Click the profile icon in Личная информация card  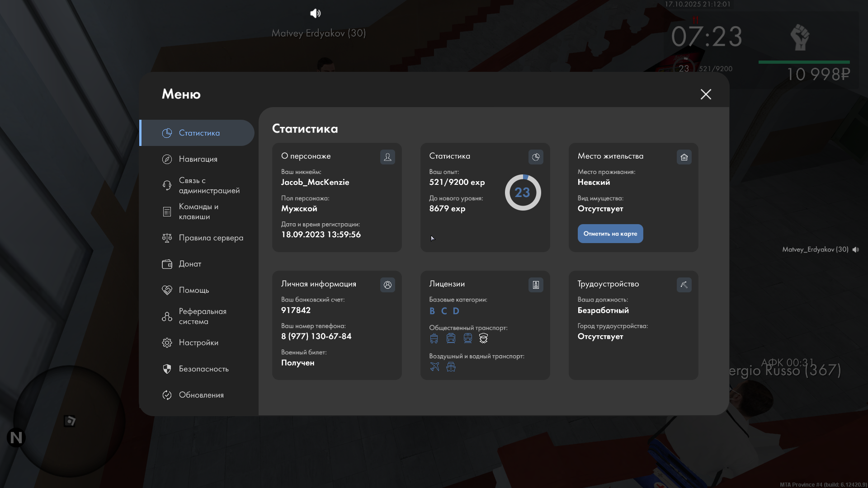coord(387,285)
